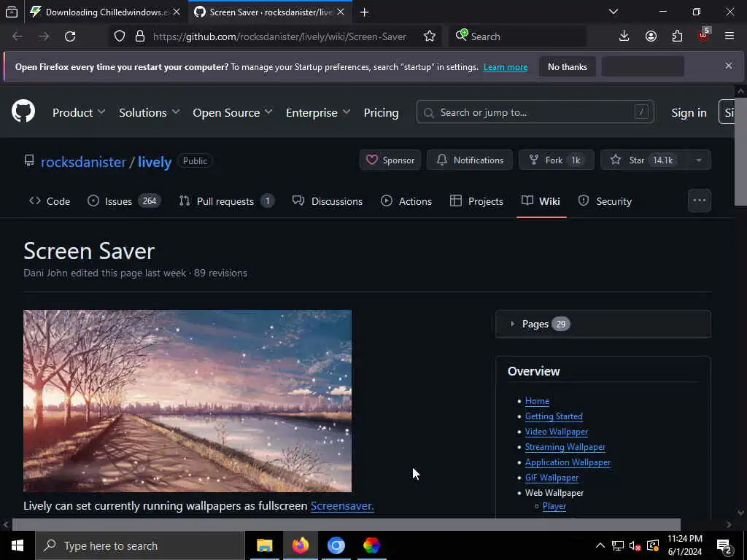The width and height of the screenshot is (747, 560).
Task: Open the tracking protection shield icon
Action: 120,36
